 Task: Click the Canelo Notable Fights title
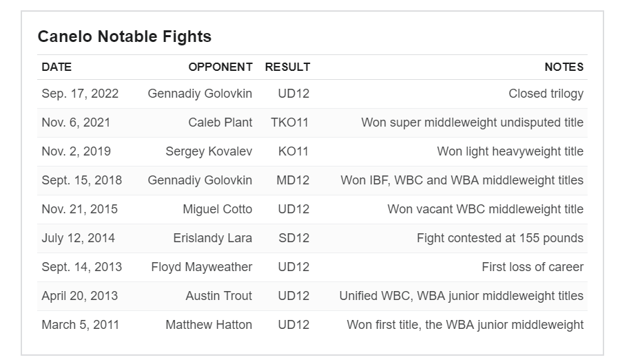[x=125, y=36]
